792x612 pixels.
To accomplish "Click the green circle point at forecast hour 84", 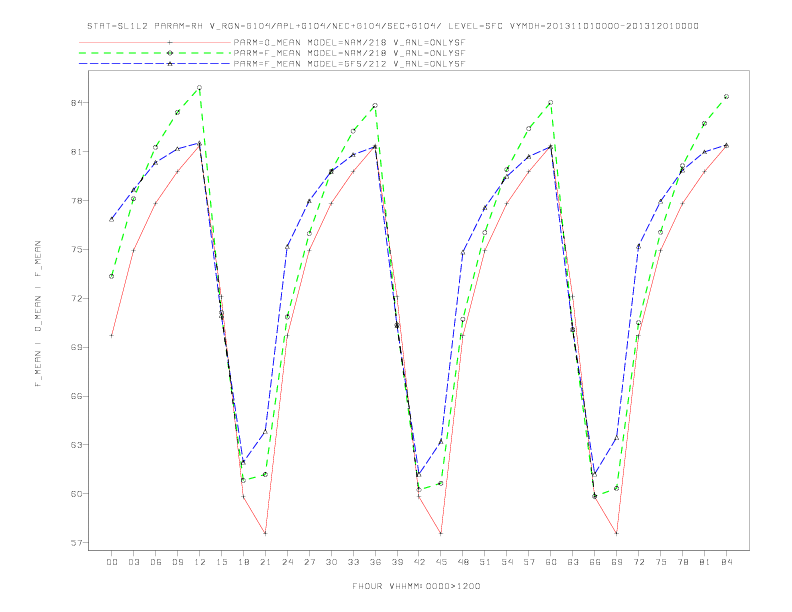I will [726, 96].
